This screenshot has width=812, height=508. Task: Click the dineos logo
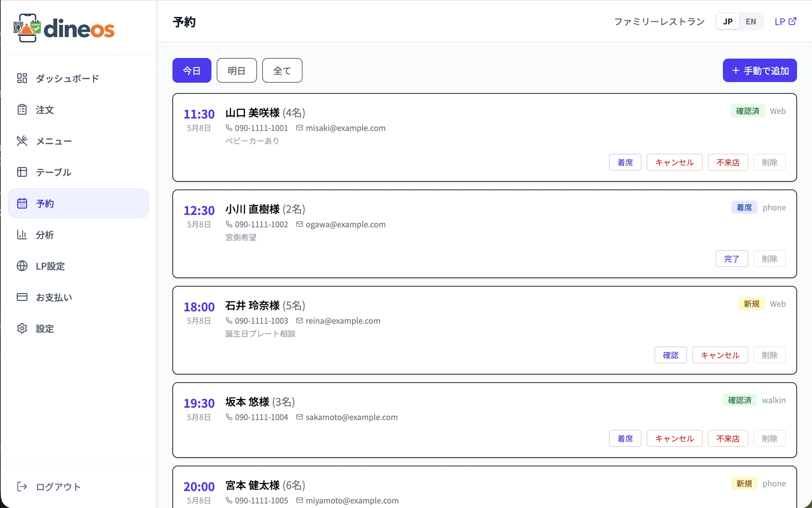pos(64,28)
